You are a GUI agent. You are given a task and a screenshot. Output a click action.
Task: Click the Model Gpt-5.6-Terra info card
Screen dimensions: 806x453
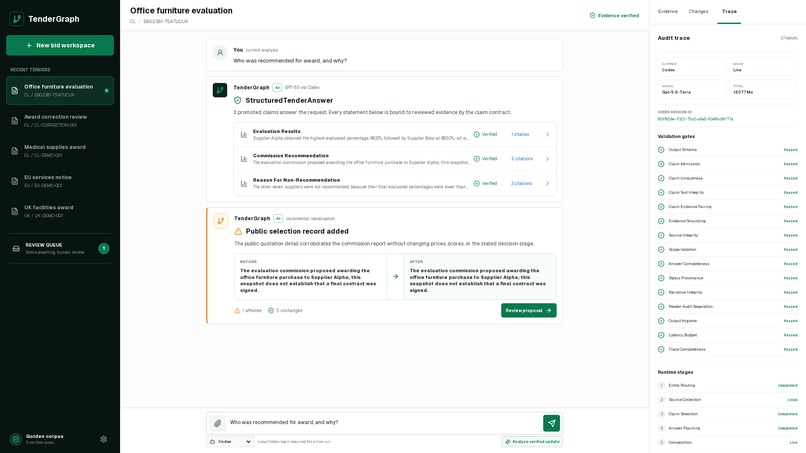pos(691,89)
